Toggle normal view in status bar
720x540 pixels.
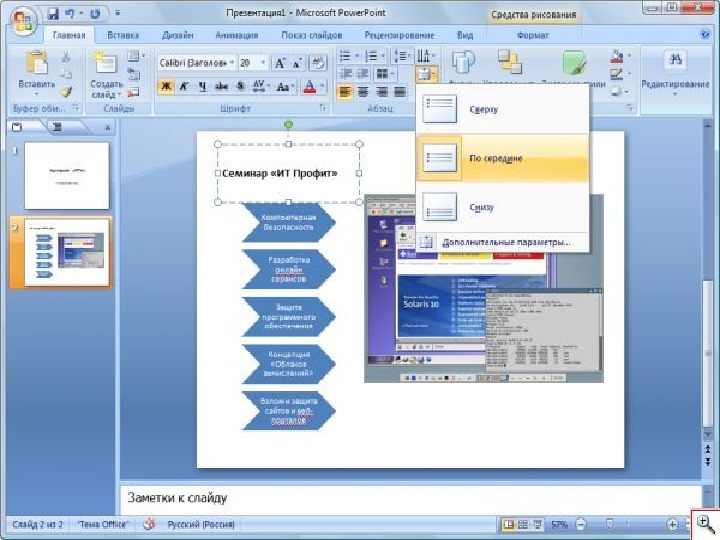click(x=509, y=524)
